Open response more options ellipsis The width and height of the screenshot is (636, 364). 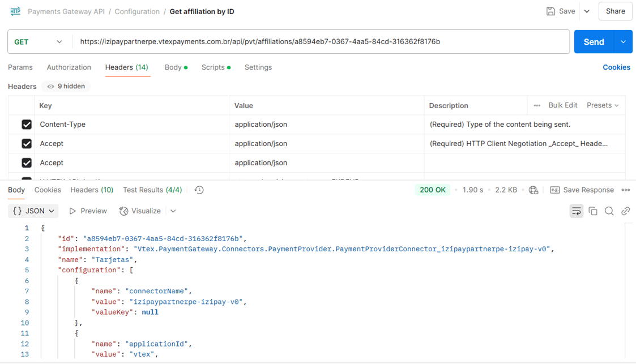[626, 190]
